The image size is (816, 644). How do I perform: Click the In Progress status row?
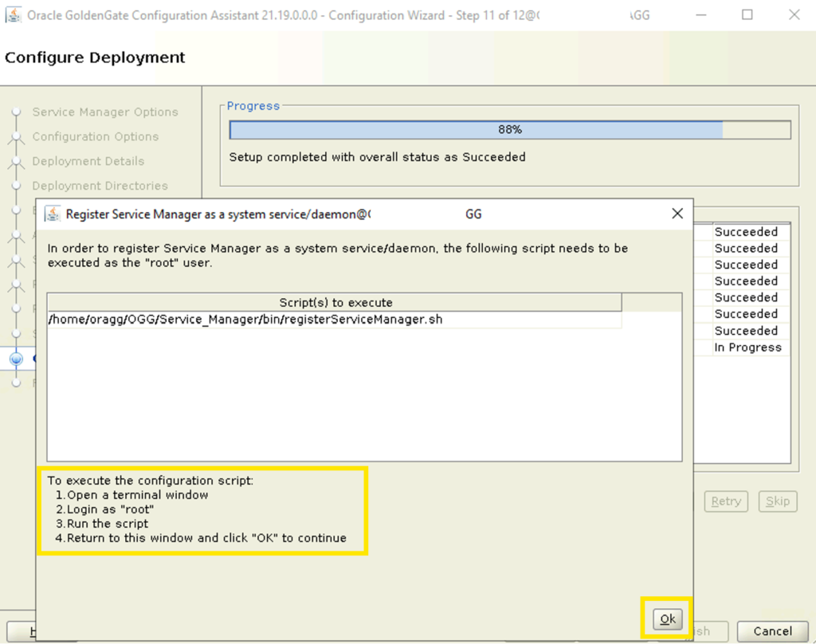pyautogui.click(x=747, y=348)
